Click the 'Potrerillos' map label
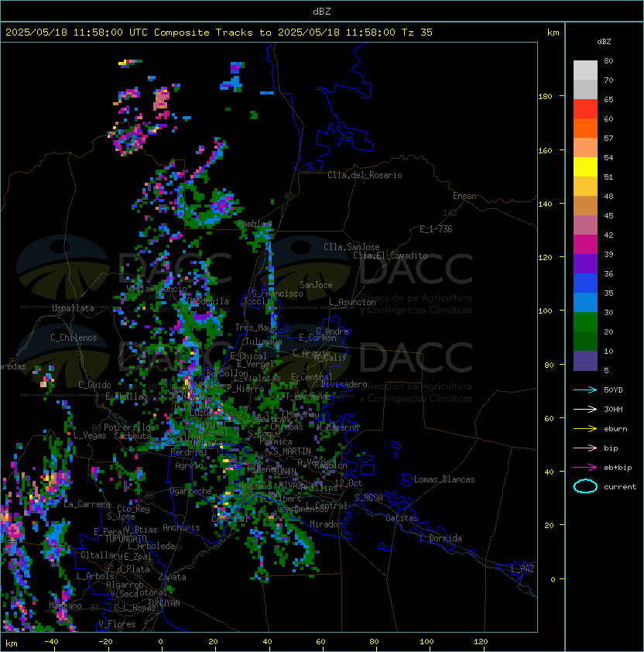This screenshot has width=644, height=652. tap(129, 427)
